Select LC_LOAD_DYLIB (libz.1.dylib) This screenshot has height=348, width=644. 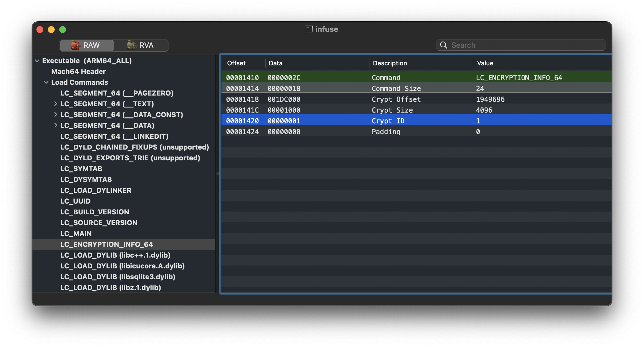110,287
